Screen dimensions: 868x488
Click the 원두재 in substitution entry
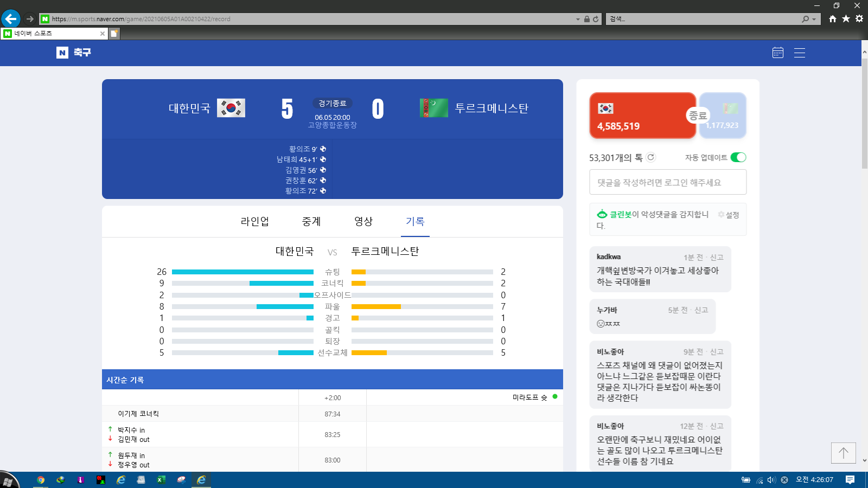(x=131, y=455)
